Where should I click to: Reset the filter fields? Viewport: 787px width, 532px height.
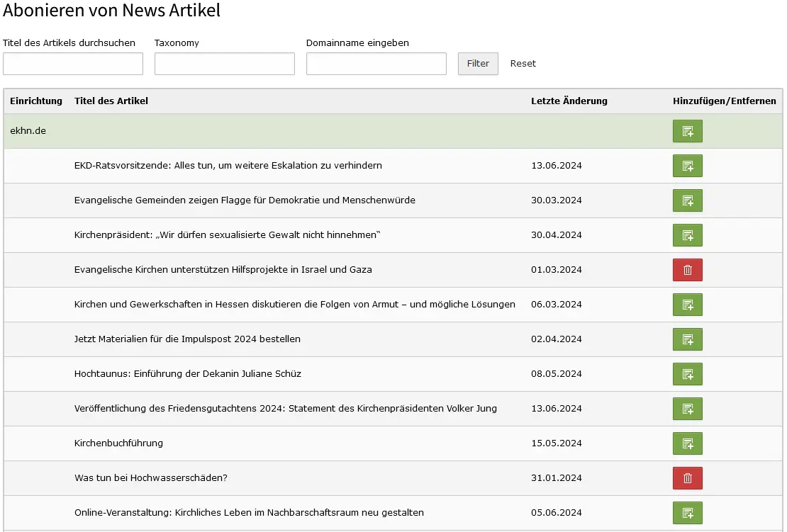(x=523, y=64)
